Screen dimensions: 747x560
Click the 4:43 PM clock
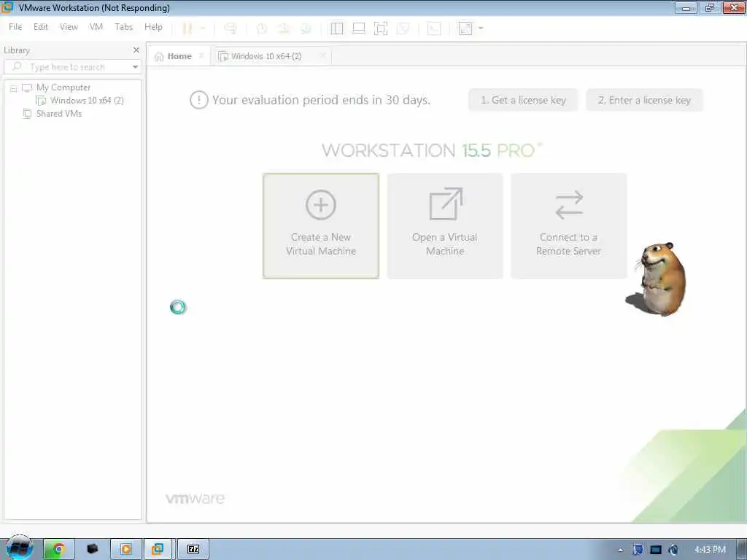pos(710,550)
